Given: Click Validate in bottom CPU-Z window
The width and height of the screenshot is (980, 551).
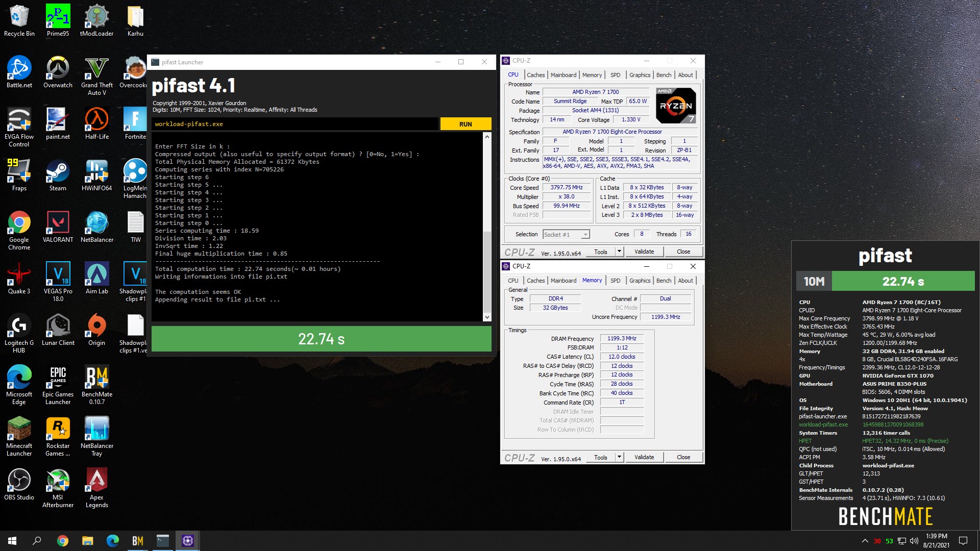Looking at the screenshot, I should 644,457.
